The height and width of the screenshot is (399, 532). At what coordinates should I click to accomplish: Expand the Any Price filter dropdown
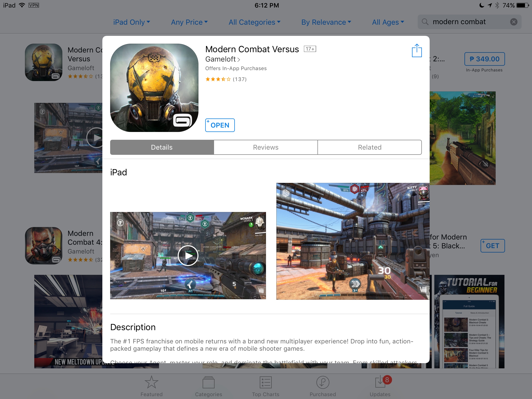click(190, 22)
